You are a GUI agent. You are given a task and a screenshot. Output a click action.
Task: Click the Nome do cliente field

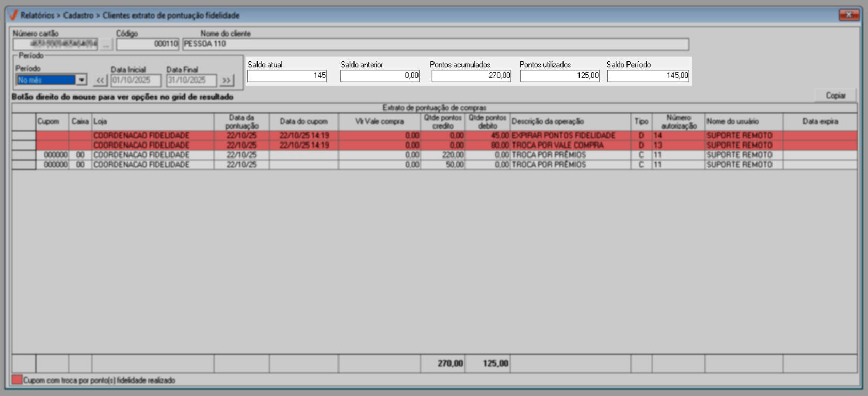pyautogui.click(x=435, y=44)
